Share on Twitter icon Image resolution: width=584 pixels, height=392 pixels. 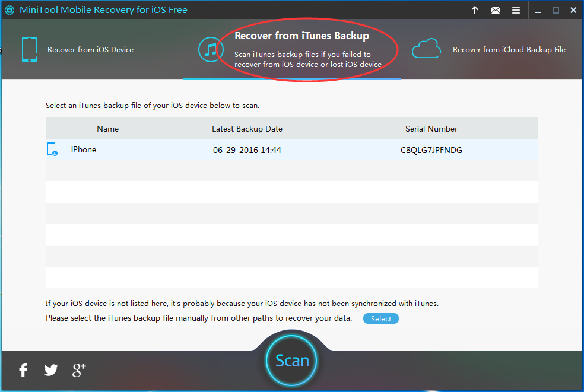51,369
